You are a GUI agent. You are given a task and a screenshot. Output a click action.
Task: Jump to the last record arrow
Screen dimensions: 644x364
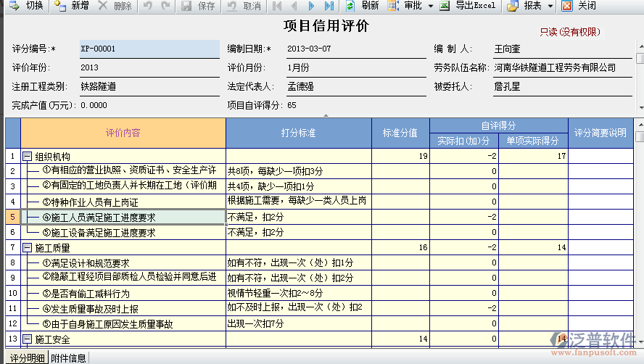pyautogui.click(x=329, y=6)
